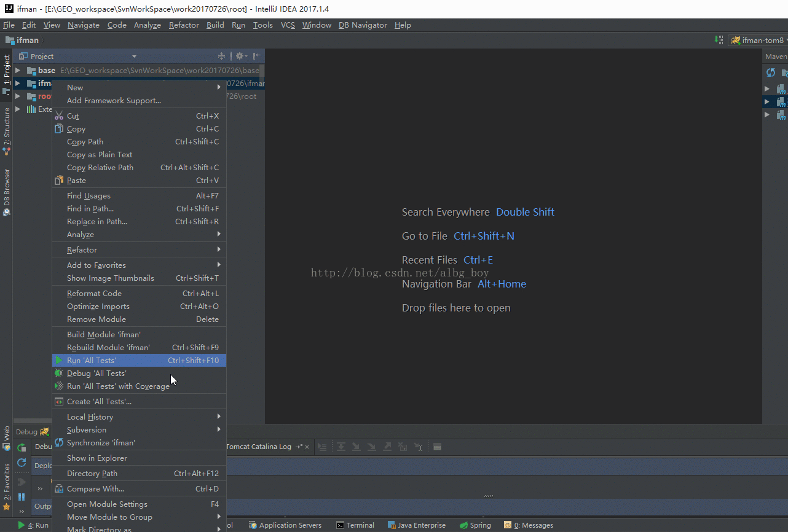788x532 pixels.
Task: Toggle the 2: Favorites side tab
Action: (6, 487)
